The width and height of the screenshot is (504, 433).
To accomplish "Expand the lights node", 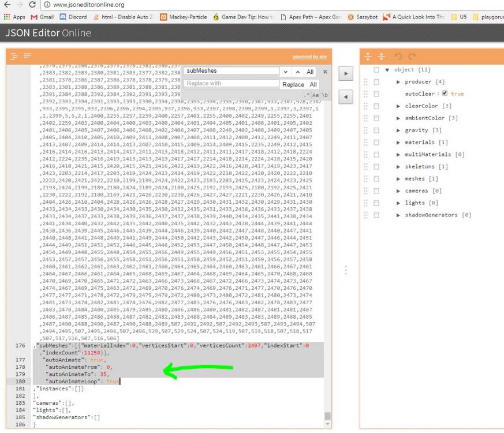I will 398,203.
